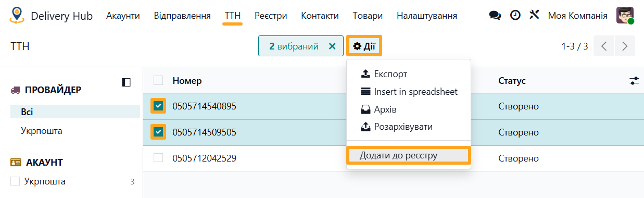This screenshot has height=198, width=644.
Task: Open the Дії actions dropdown
Action: pos(364,46)
